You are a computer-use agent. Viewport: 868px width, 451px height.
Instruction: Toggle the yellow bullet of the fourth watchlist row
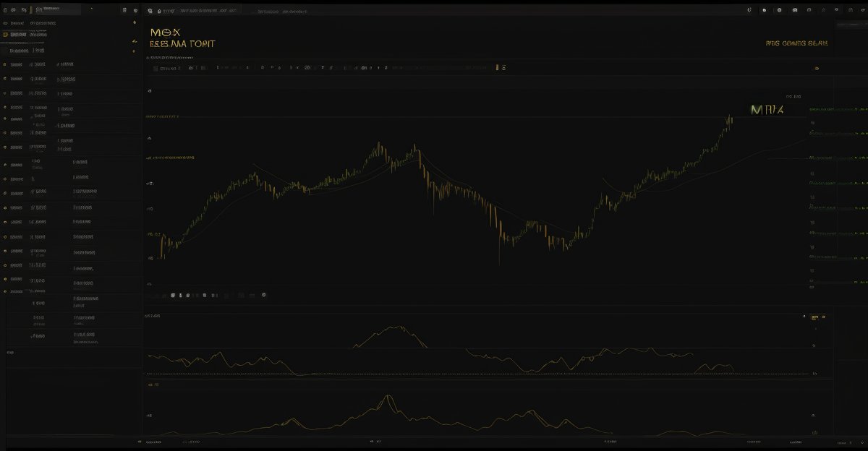click(x=5, y=107)
